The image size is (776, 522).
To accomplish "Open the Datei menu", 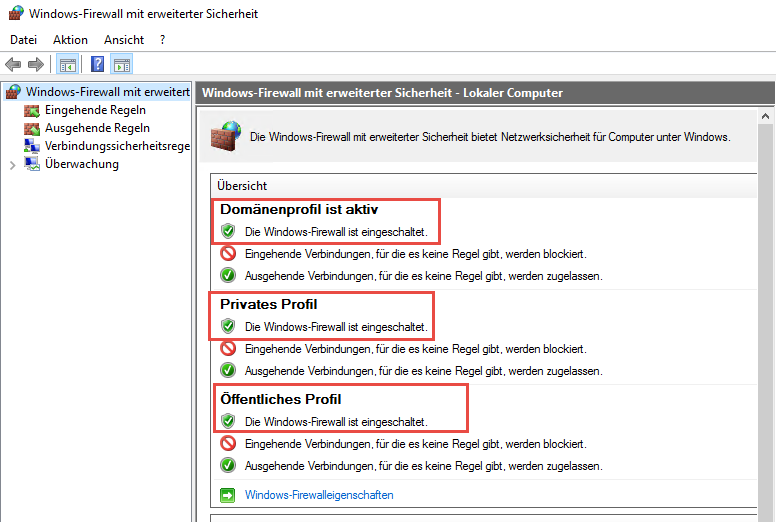I will 23,40.
